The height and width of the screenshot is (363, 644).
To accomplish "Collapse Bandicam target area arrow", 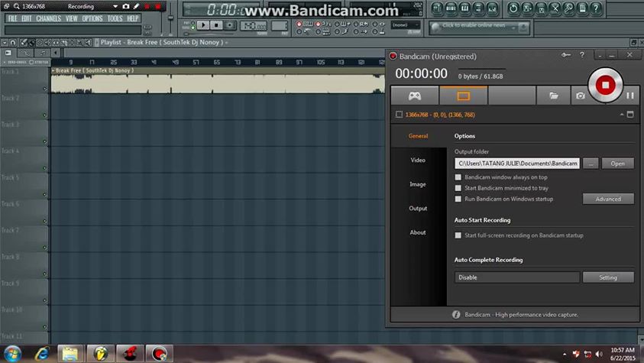I will (x=621, y=115).
